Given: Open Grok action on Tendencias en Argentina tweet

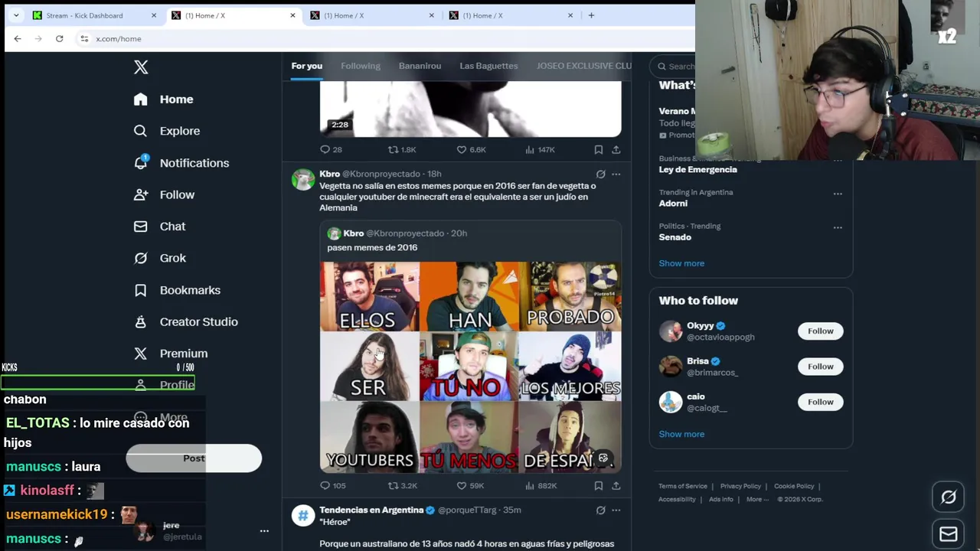Looking at the screenshot, I should tap(600, 510).
